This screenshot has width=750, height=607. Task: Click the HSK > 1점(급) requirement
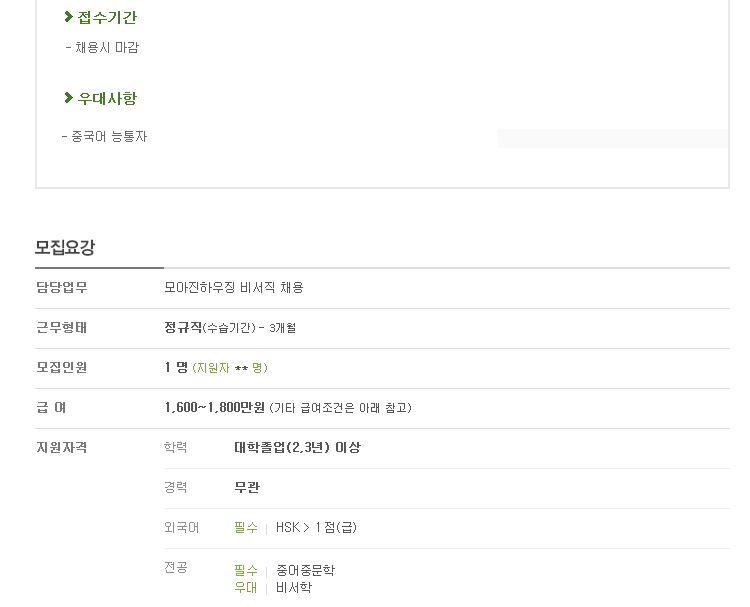click(316, 528)
